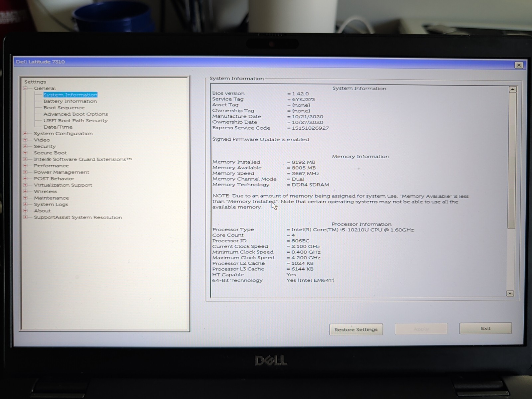
Task: Open Date/Time settings
Action: coord(58,127)
